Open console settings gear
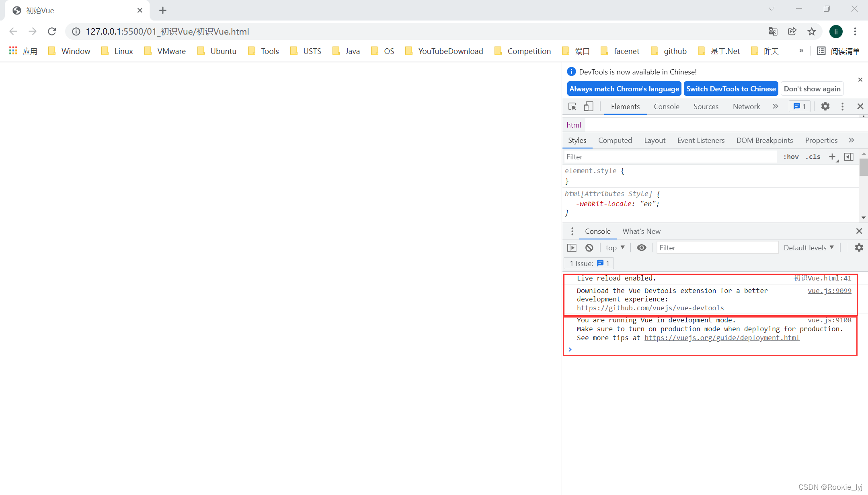The width and height of the screenshot is (868, 495). tap(859, 248)
